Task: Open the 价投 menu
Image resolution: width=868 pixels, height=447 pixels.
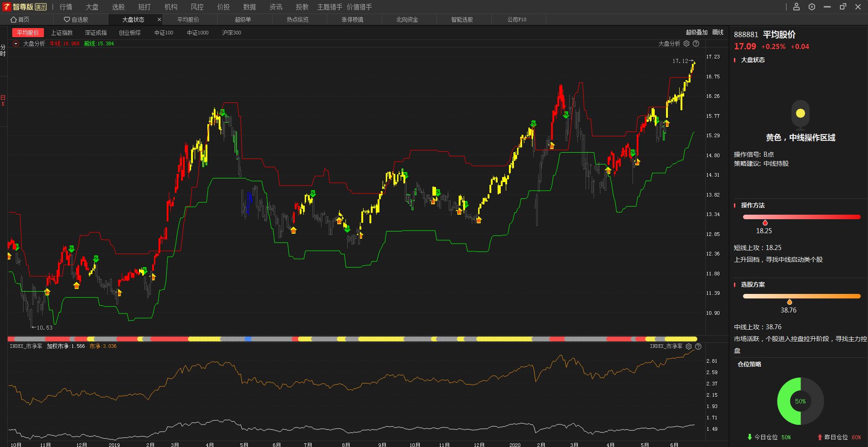Action: click(224, 7)
